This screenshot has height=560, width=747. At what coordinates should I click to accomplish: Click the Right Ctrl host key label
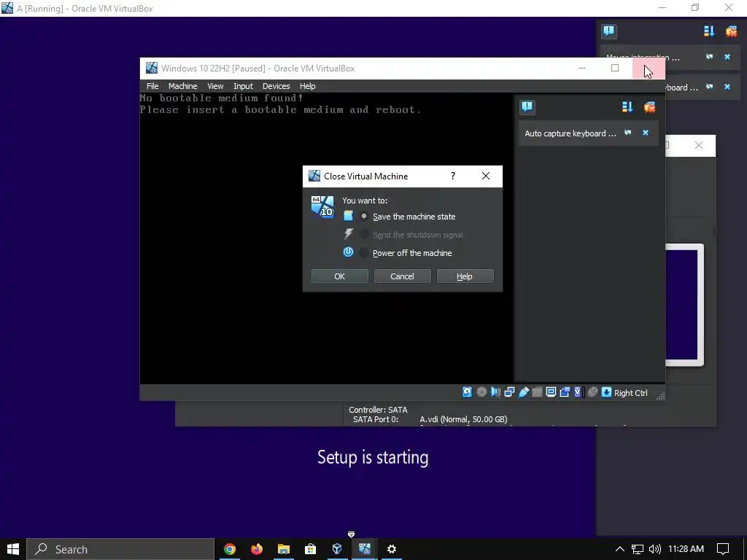click(x=631, y=393)
